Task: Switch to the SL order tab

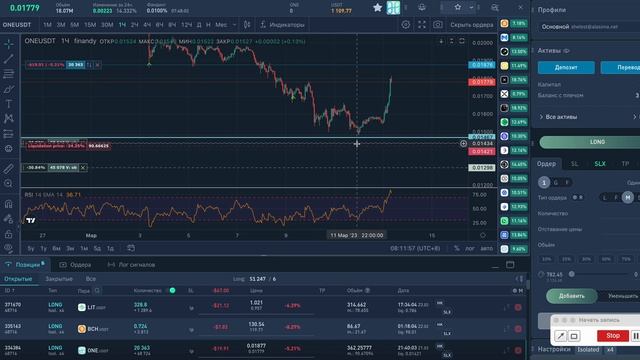Action: [574, 164]
